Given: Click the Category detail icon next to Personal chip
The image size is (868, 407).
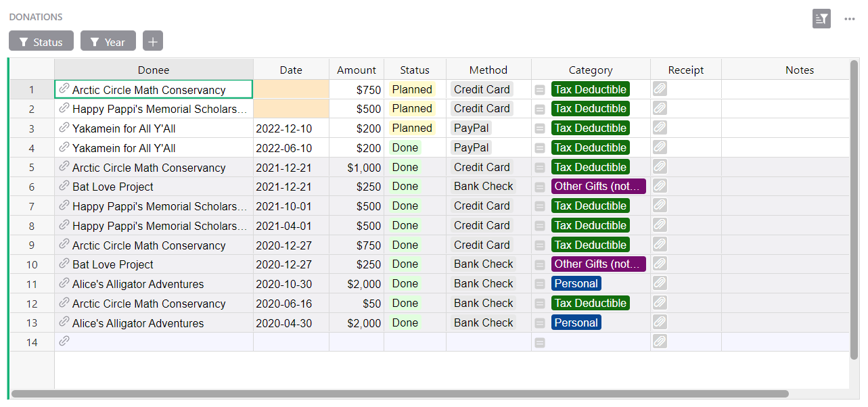Looking at the screenshot, I should (x=539, y=283).
